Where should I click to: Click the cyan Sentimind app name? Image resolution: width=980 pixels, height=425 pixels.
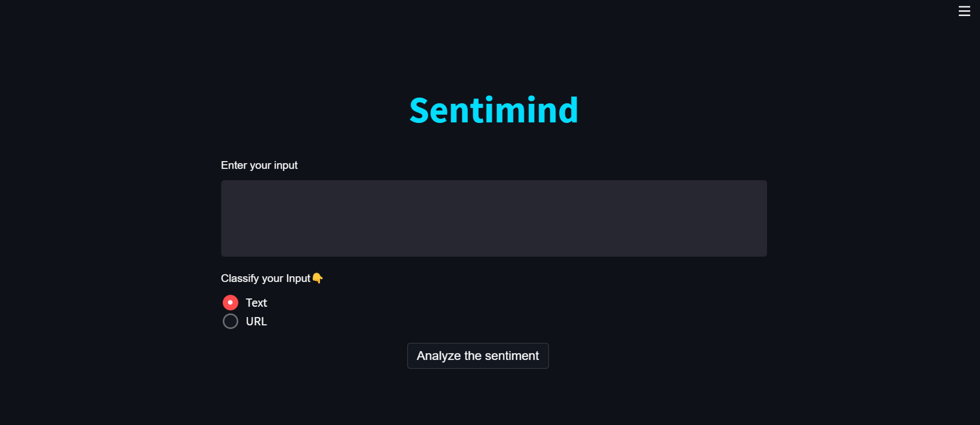click(x=493, y=110)
